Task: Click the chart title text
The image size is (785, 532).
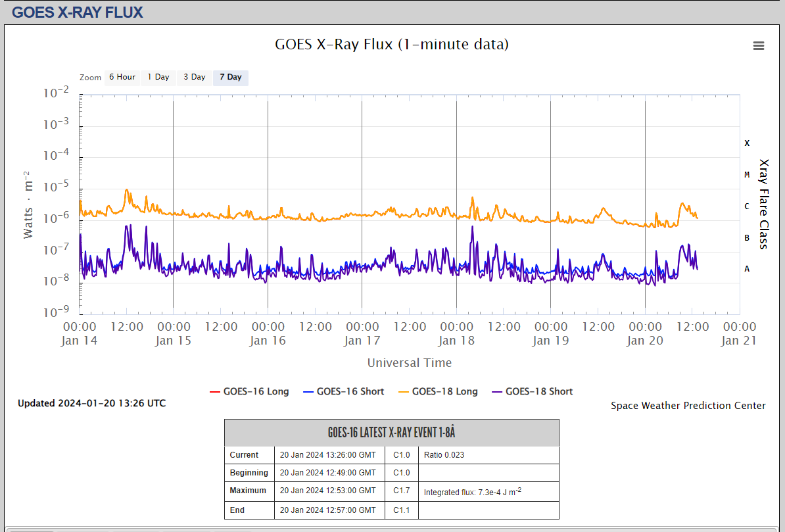Action: tap(391, 44)
